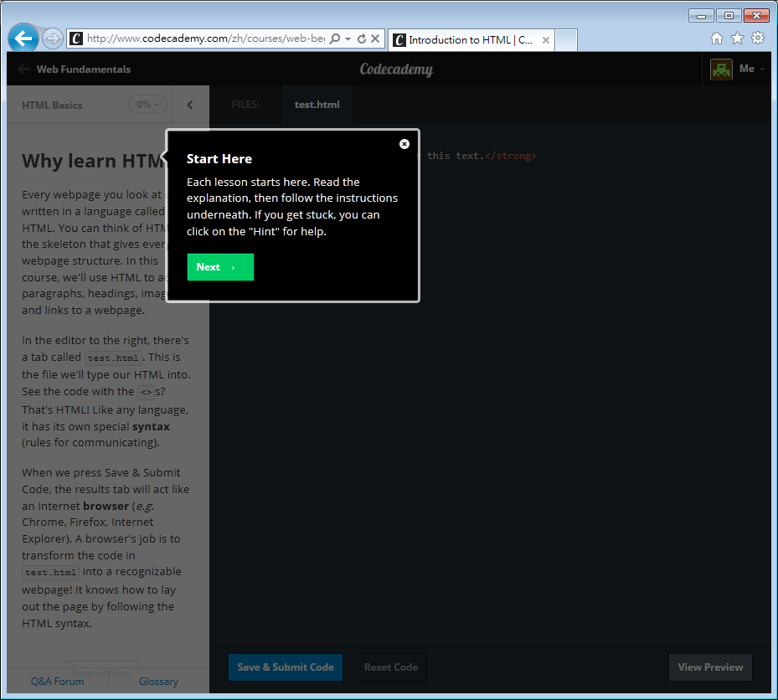This screenshot has width=778, height=700.
Task: Minimize the browser window
Action: point(701,16)
